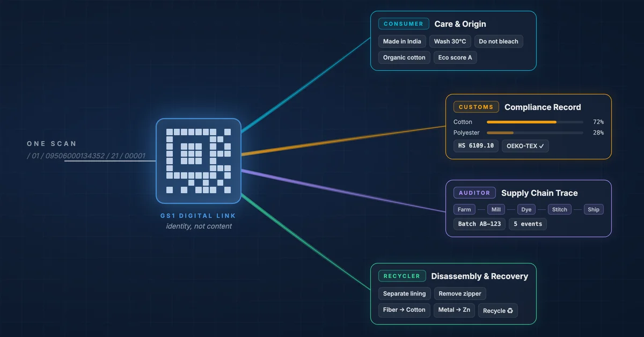644x337 pixels.
Task: Click the AUDITOR badge
Action: click(474, 193)
